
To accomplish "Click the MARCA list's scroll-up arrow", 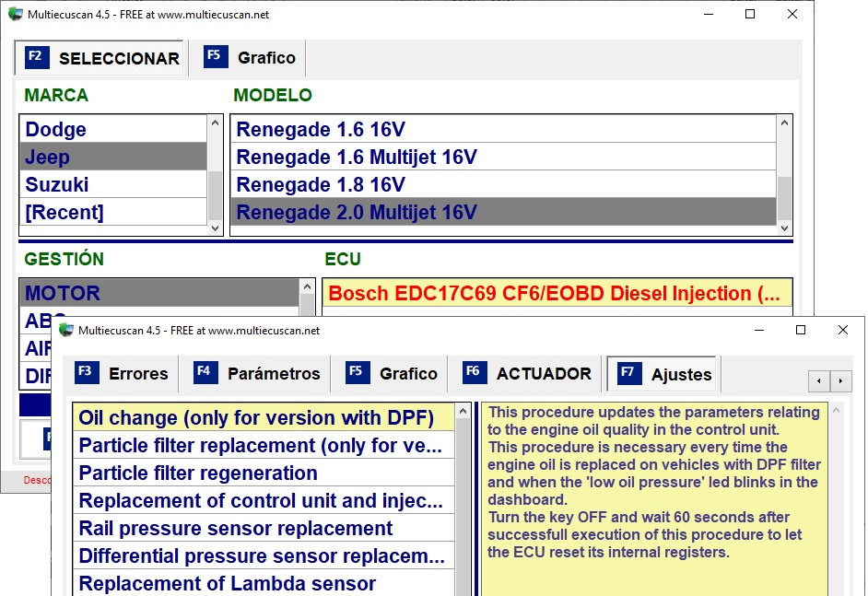I will (x=215, y=123).
